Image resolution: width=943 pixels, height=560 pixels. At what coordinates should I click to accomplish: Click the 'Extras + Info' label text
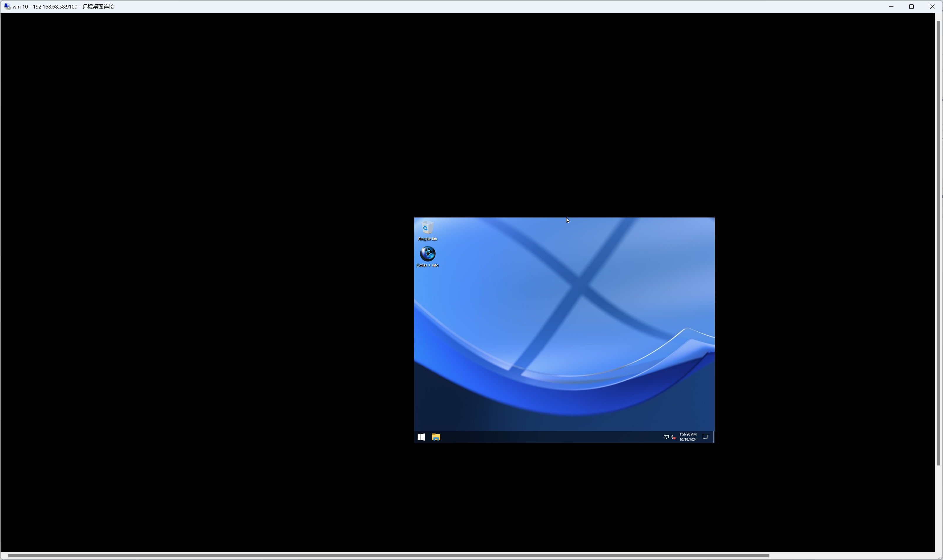pyautogui.click(x=427, y=265)
